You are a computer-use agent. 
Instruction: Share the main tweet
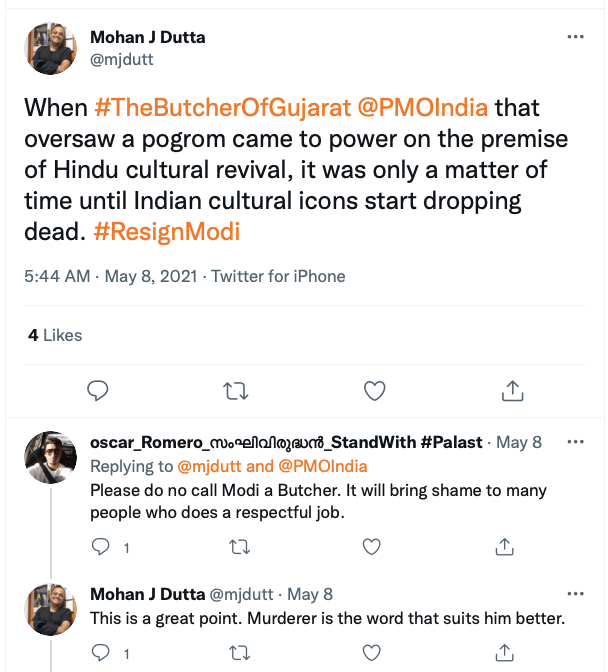point(511,389)
